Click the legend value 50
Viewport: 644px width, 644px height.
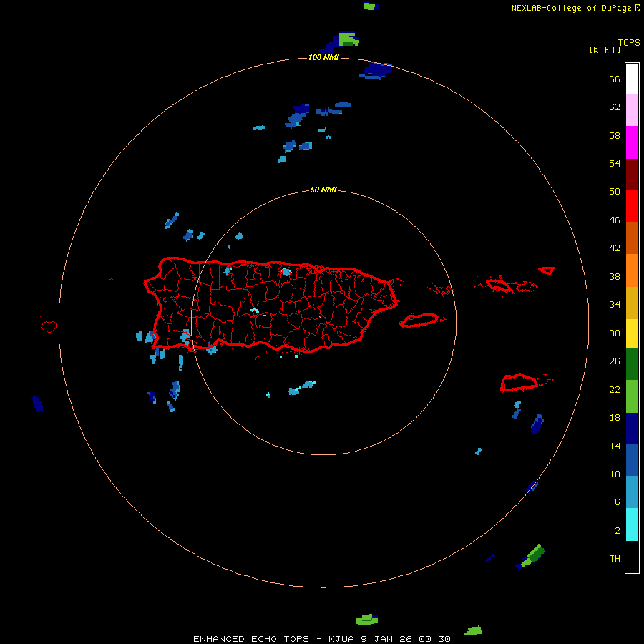615,192
